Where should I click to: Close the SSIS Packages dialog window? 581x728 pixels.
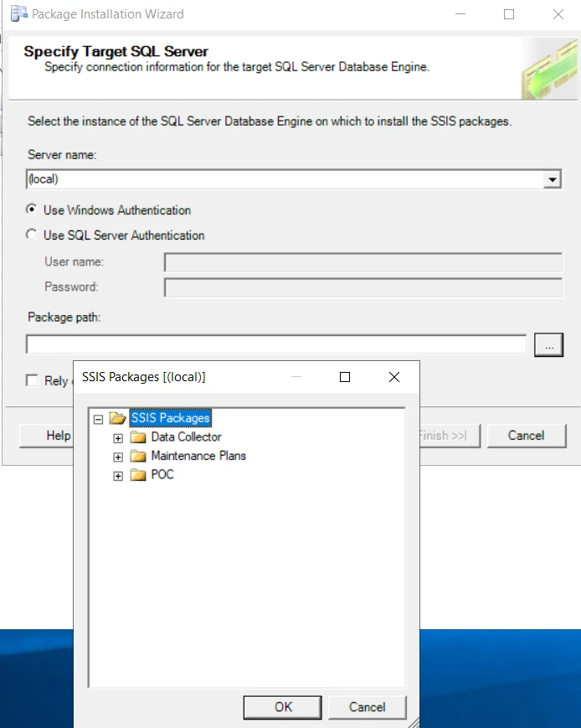[394, 377]
